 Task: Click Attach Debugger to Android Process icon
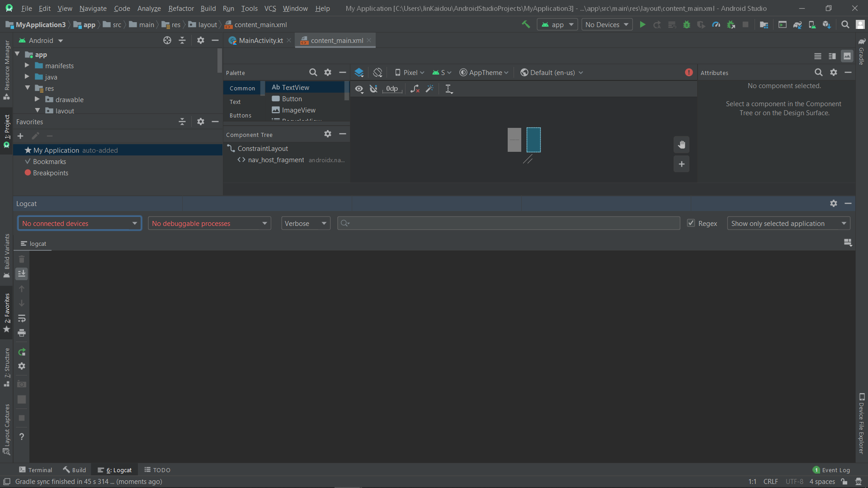point(731,24)
